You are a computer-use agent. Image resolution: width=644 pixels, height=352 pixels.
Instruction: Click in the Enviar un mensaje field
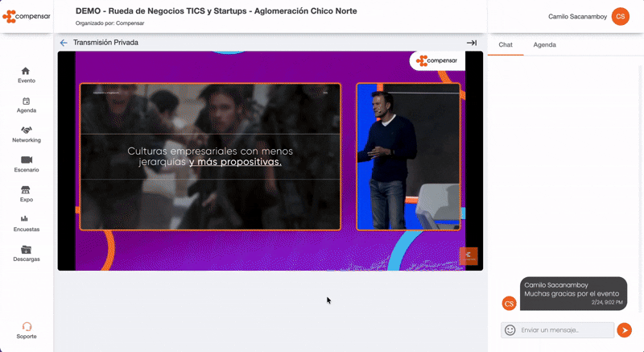(557, 330)
